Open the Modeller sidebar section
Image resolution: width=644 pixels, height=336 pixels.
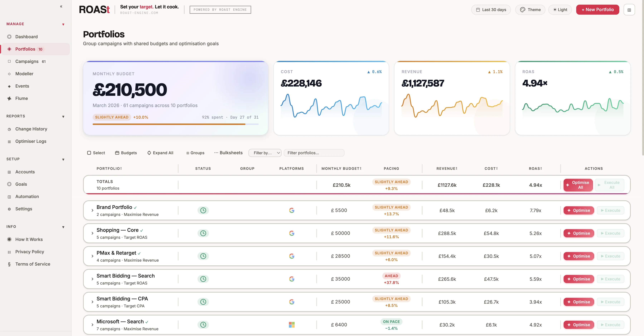pos(24,73)
